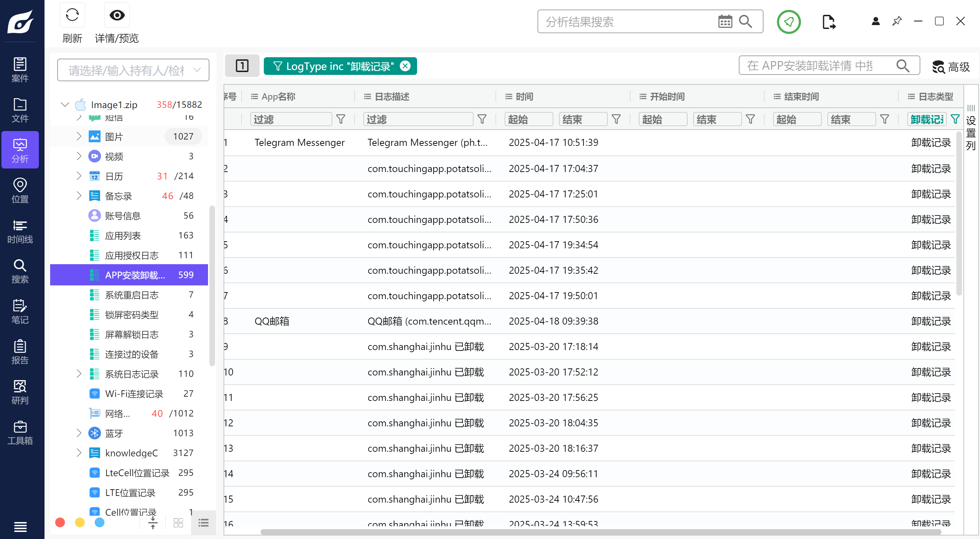Open 时间线 in the left sidebar
This screenshot has width=980, height=539.
(20, 231)
